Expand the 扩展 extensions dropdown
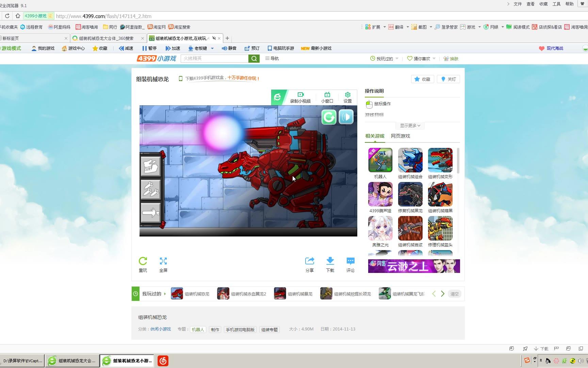Viewport: 588px width, 368px height. point(385,27)
